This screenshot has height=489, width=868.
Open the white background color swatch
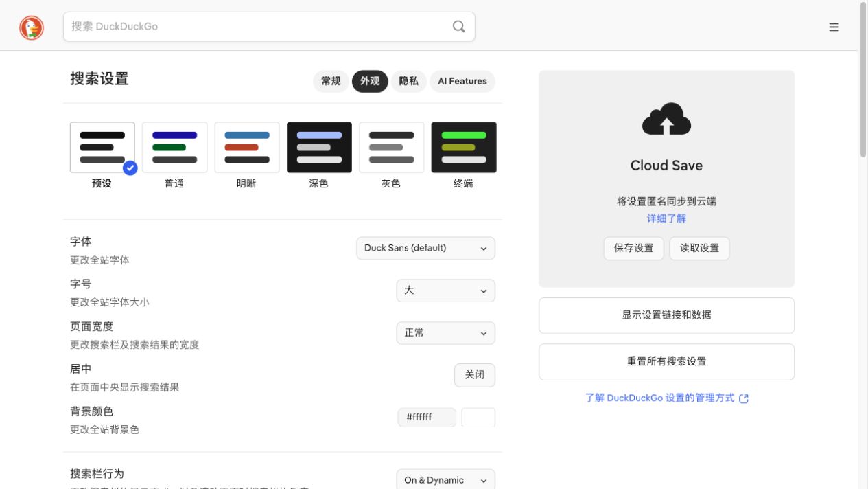click(478, 417)
